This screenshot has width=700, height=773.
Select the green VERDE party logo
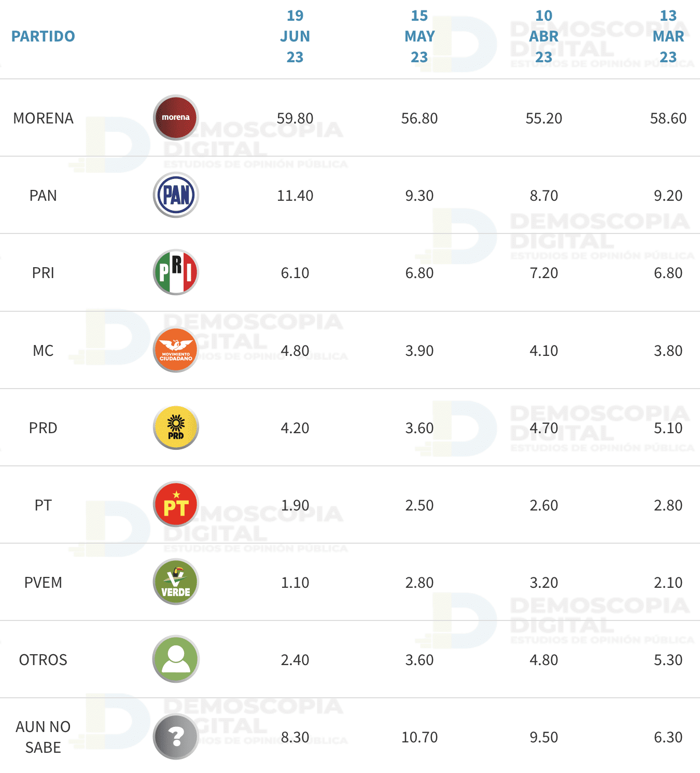coord(176,582)
